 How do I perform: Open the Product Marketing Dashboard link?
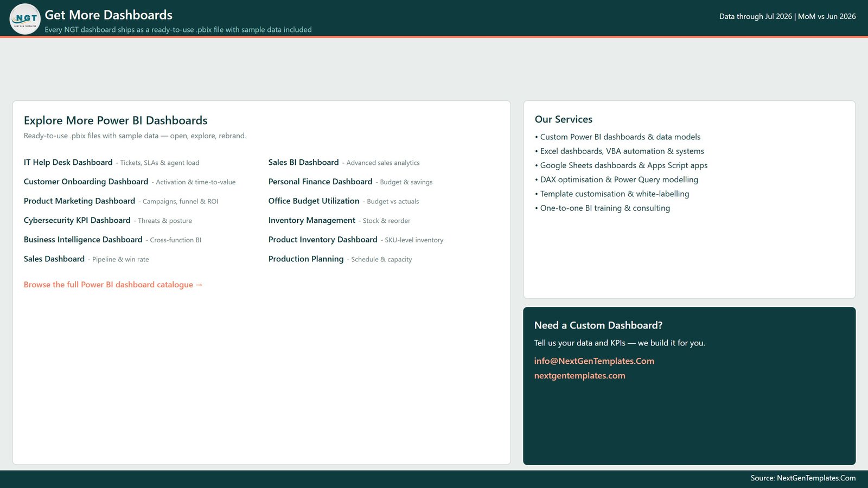click(79, 201)
